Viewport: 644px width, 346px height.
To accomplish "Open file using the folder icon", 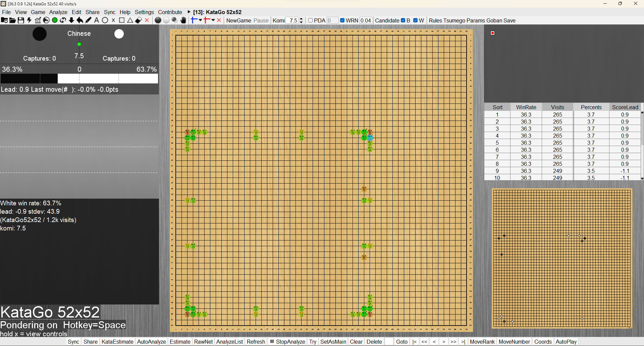I will coord(12,20).
